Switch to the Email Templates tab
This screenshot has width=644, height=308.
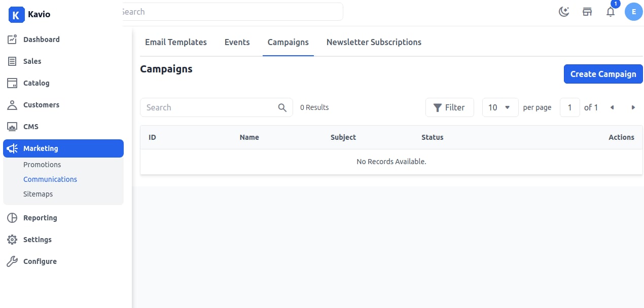(x=176, y=42)
